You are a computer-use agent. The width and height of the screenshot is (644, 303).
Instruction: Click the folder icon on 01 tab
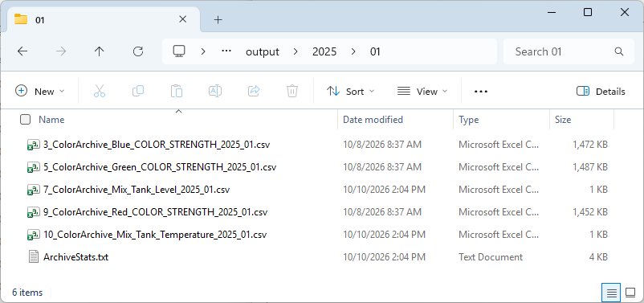(x=21, y=19)
